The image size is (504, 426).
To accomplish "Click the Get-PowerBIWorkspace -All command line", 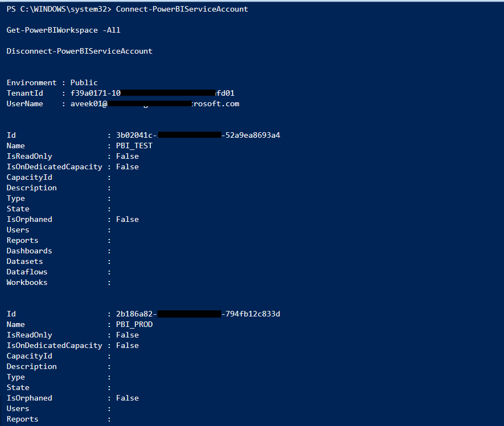I will [x=63, y=30].
